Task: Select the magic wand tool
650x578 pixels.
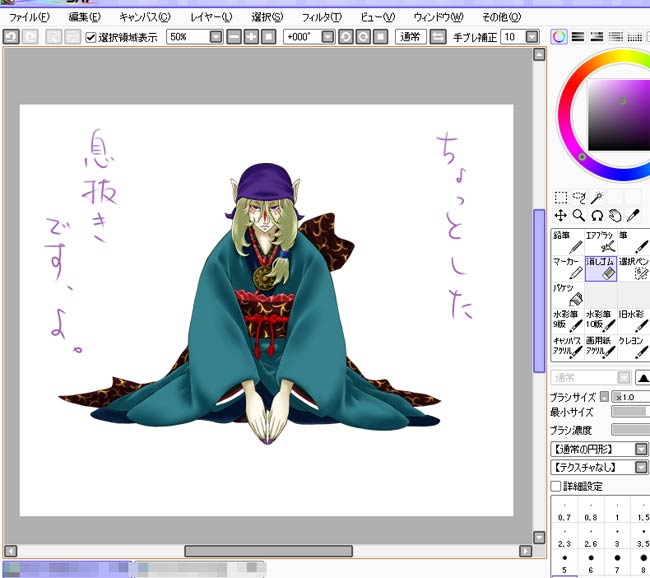Action: click(x=597, y=198)
